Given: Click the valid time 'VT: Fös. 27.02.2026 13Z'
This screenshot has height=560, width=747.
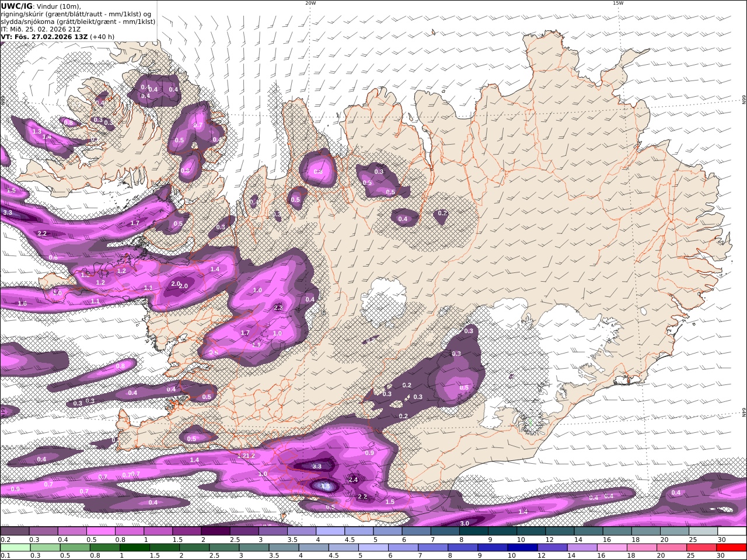Looking at the screenshot, I should click(x=44, y=37).
